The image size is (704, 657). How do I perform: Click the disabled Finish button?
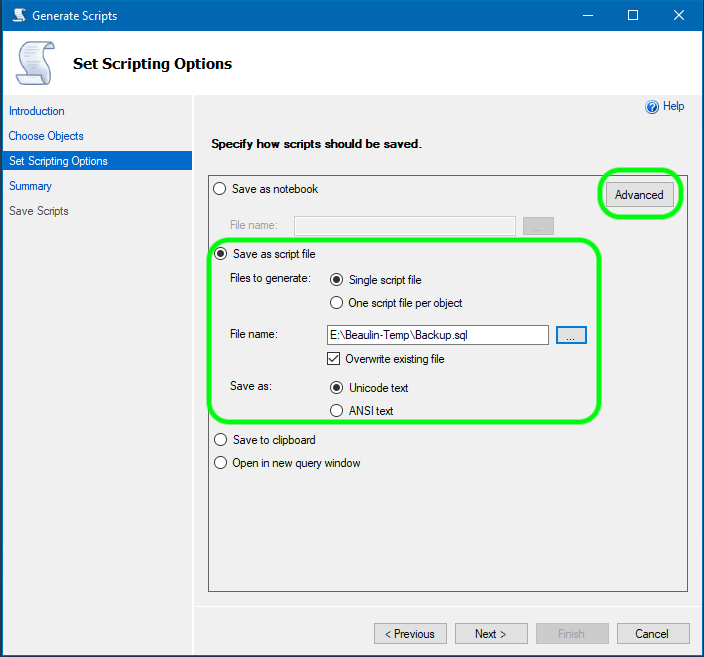[x=572, y=634]
